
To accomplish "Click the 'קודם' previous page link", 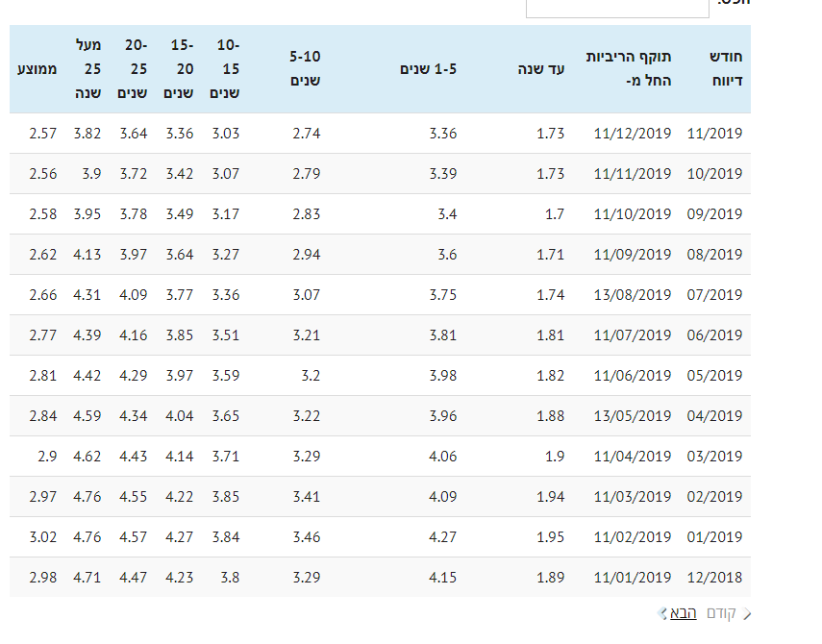I will click(721, 613).
